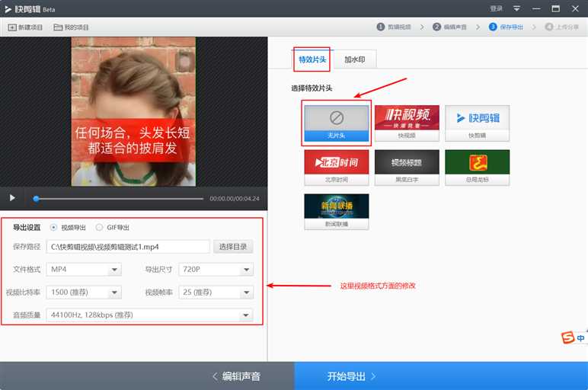Select GIF导出 radio button
Screen dimensions: 588x390
[x=99, y=227]
